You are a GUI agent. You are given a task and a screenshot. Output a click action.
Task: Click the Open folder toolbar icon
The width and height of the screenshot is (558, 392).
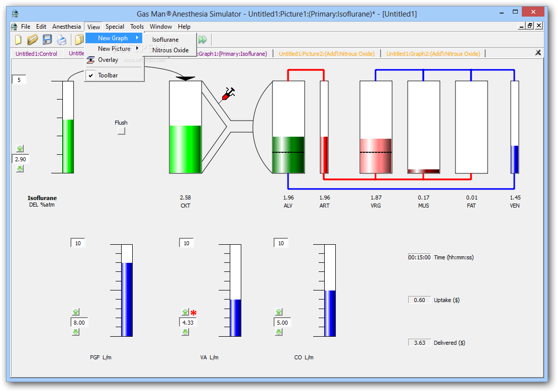pyautogui.click(x=32, y=40)
